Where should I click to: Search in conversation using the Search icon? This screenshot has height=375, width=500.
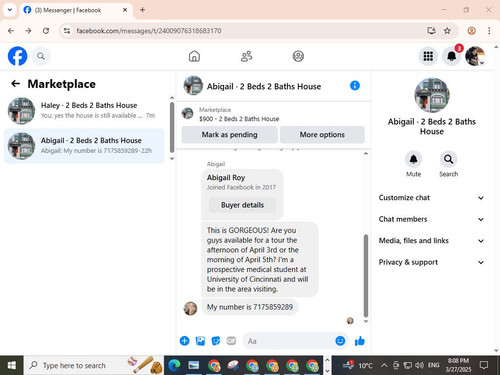point(448,159)
